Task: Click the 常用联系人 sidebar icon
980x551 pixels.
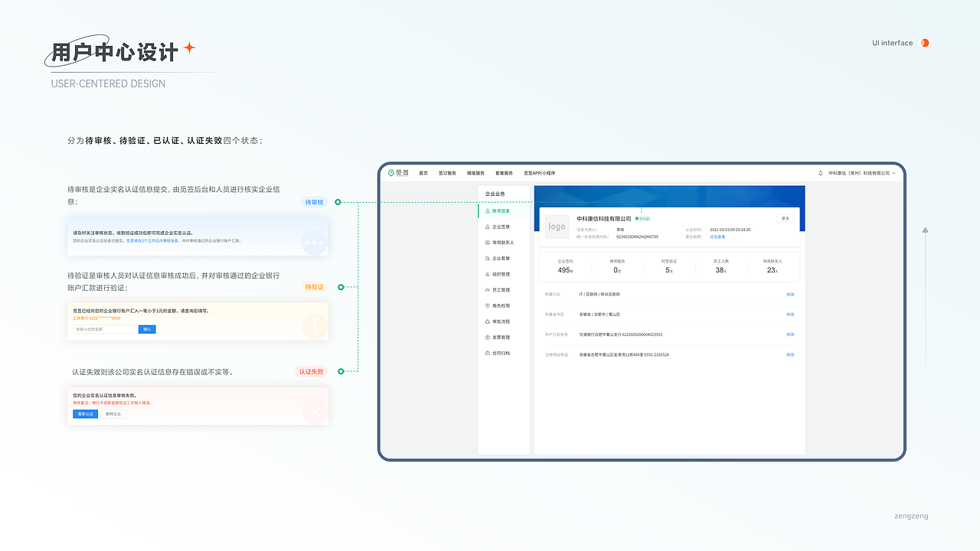Action: point(488,242)
